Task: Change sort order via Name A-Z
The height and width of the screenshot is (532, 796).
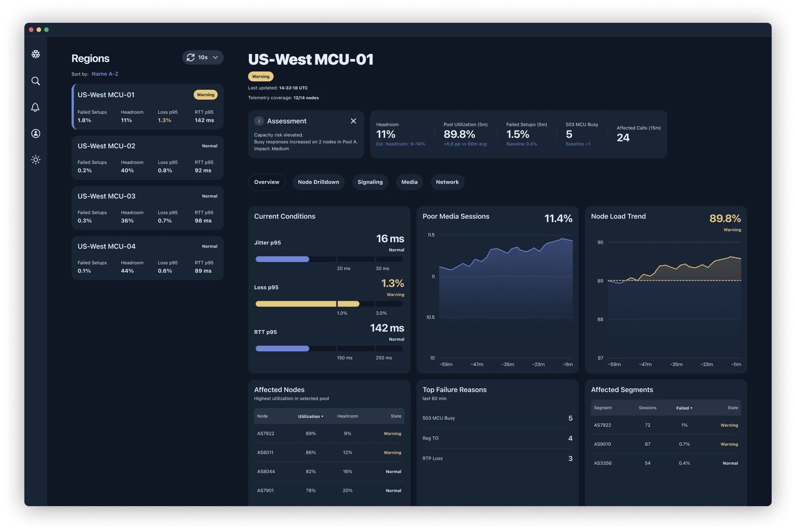Action: (105, 74)
